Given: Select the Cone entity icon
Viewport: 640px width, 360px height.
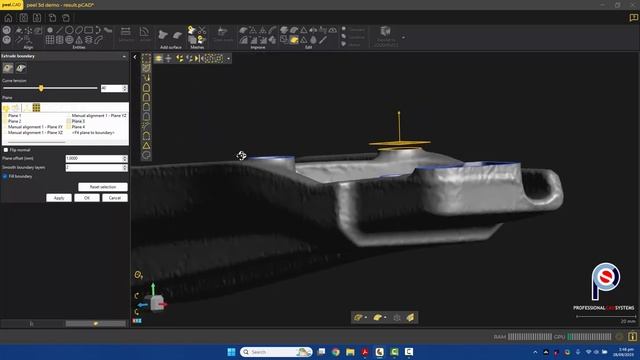Looking at the screenshot, I should coord(79,40).
